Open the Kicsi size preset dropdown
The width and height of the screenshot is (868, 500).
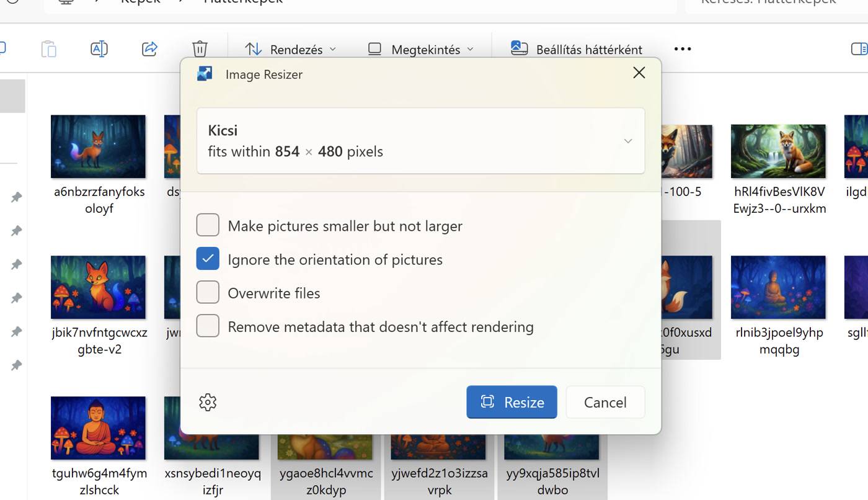point(421,141)
